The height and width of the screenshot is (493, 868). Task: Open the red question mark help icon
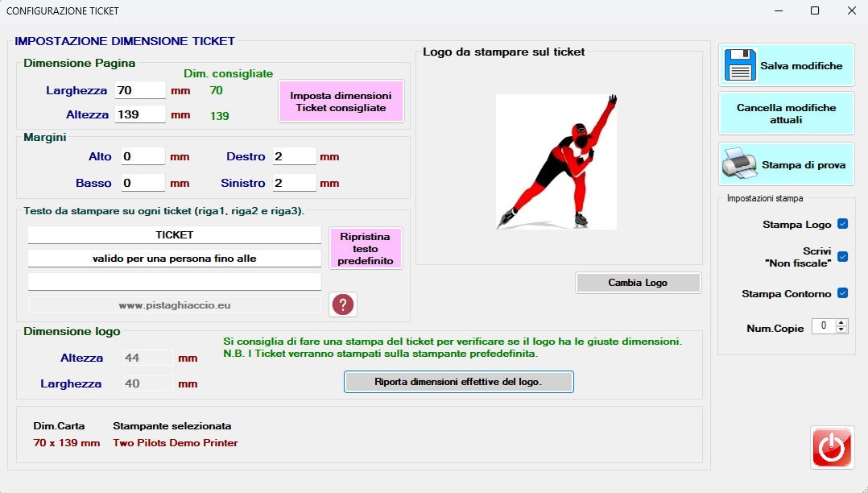[343, 304]
